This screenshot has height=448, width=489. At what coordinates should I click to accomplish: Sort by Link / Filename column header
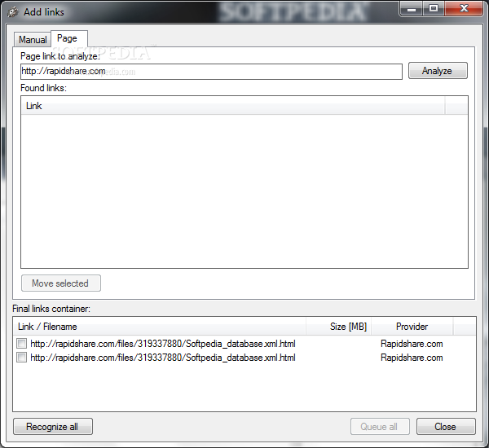coord(160,327)
